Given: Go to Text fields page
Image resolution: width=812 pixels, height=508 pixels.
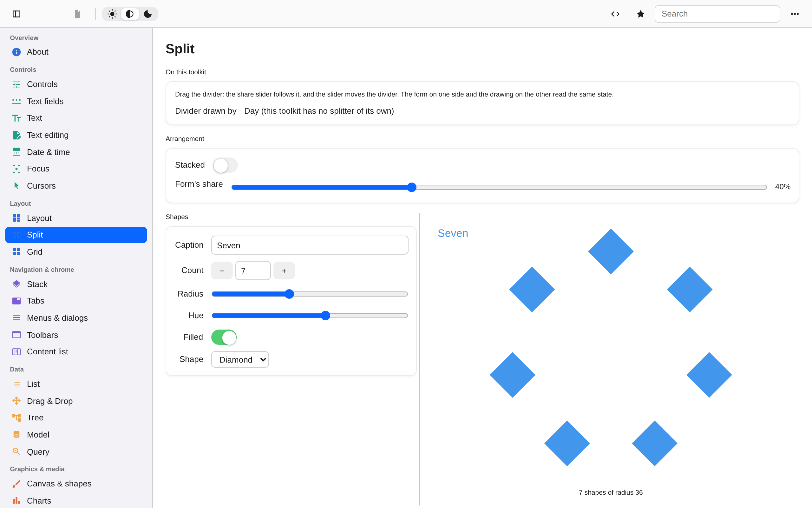Looking at the screenshot, I should coord(76,102).
